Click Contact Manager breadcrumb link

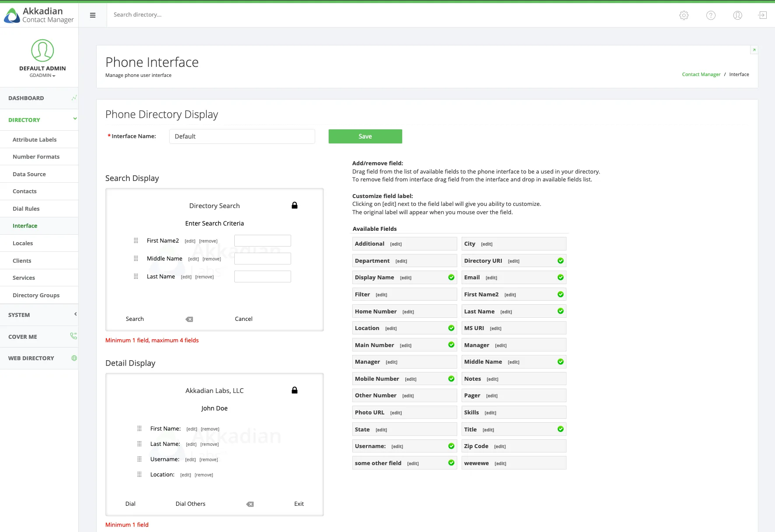701,75
